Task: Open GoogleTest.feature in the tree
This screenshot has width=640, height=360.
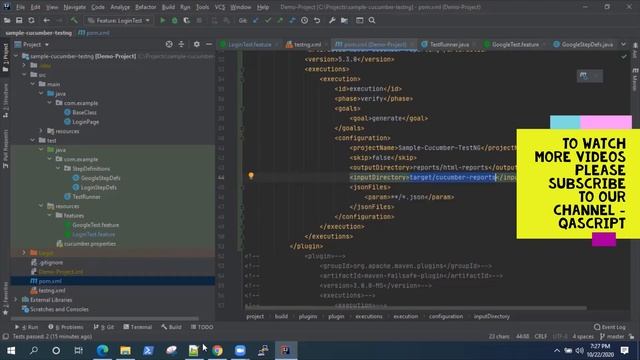Action: point(96,225)
